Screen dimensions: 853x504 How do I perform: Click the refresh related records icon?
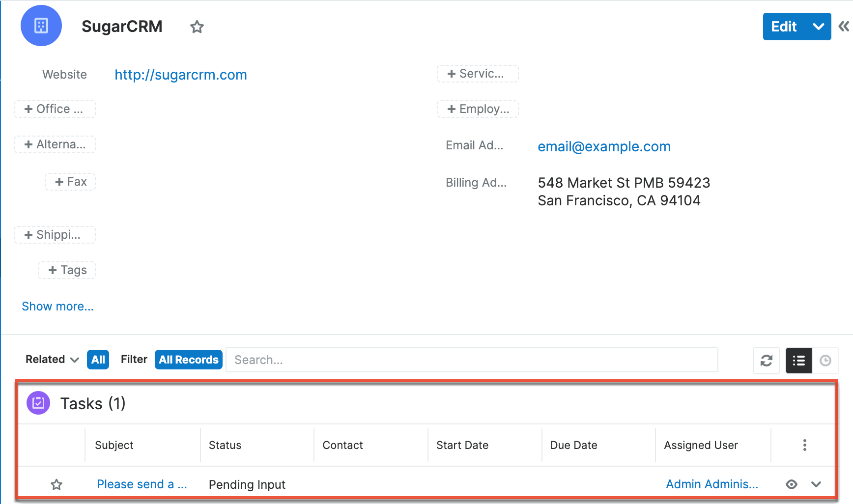767,360
